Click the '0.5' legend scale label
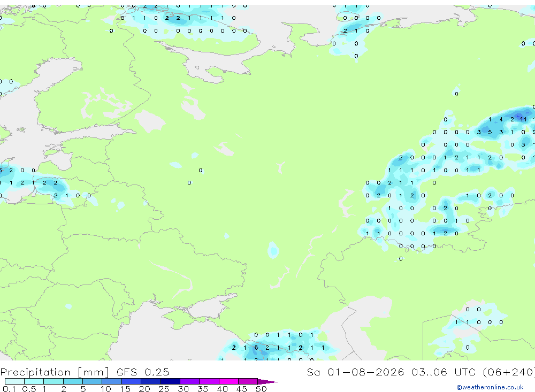This screenshot has height=392, width=535. pyautogui.click(x=29, y=389)
